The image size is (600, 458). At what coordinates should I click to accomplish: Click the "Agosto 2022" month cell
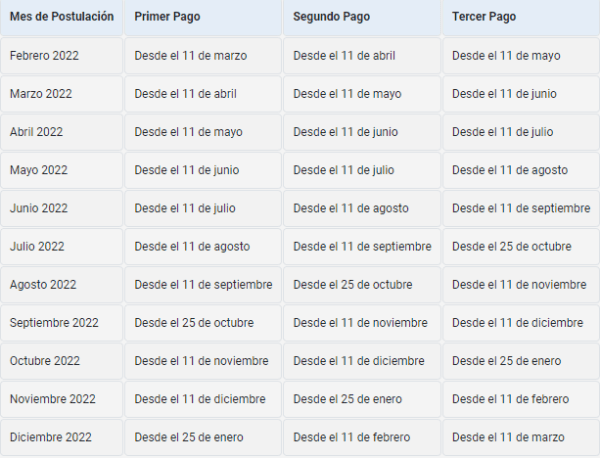(43, 284)
